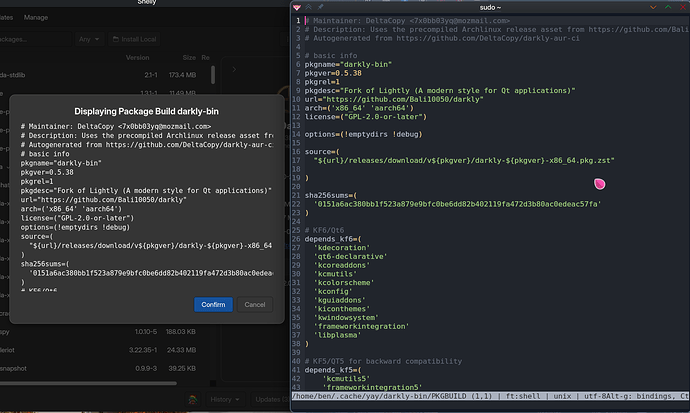This screenshot has width=690, height=413.
Task: Click the rainbow icon beside History
Action: coord(193,399)
